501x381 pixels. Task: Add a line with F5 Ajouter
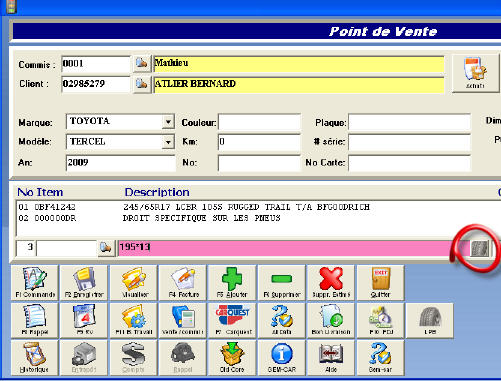pos(232,283)
